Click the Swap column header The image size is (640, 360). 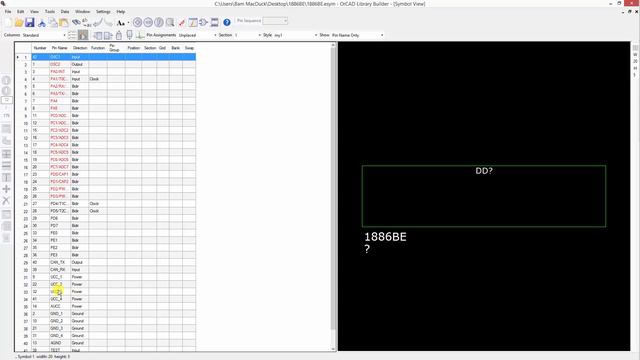pyautogui.click(x=189, y=48)
